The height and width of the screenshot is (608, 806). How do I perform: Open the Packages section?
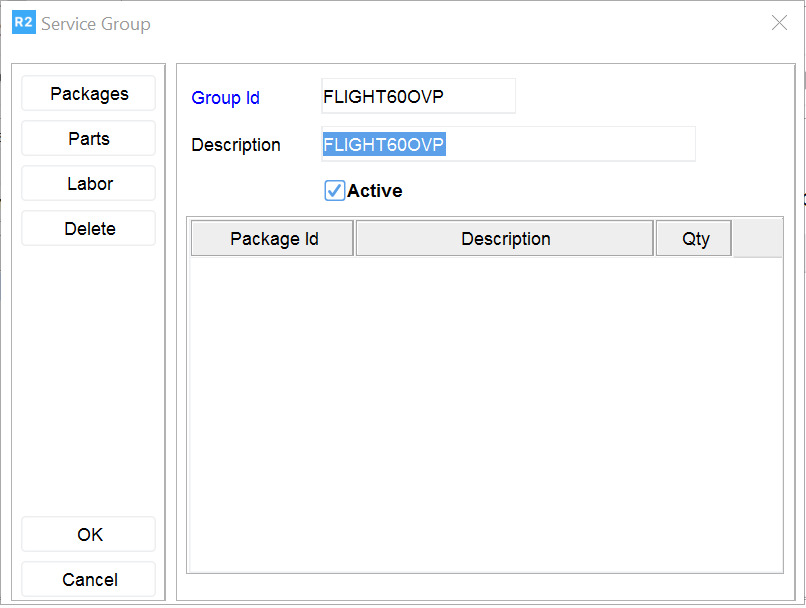[x=89, y=94]
